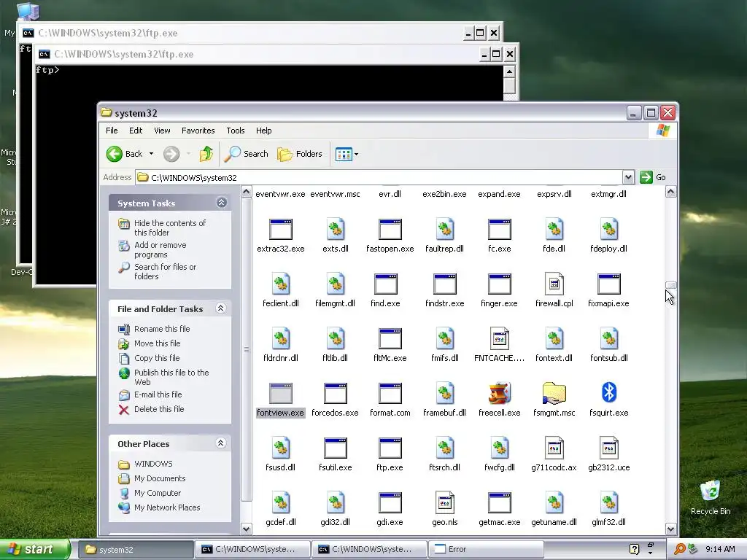747x560 pixels.
Task: Open WINDOWS folder in Other Places
Action: pos(153,463)
